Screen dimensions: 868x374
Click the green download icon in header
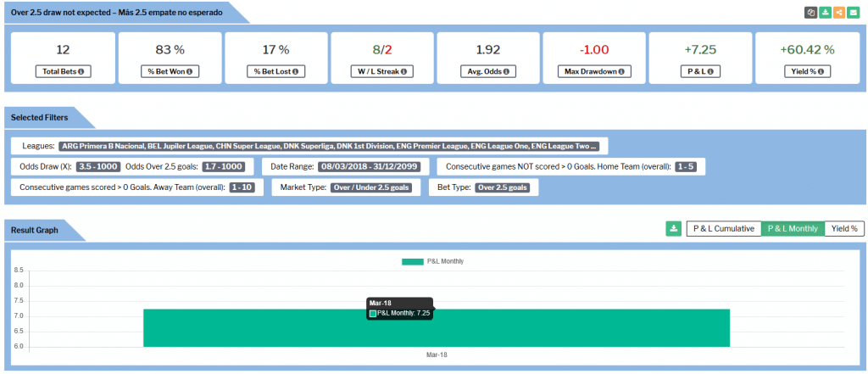point(826,13)
